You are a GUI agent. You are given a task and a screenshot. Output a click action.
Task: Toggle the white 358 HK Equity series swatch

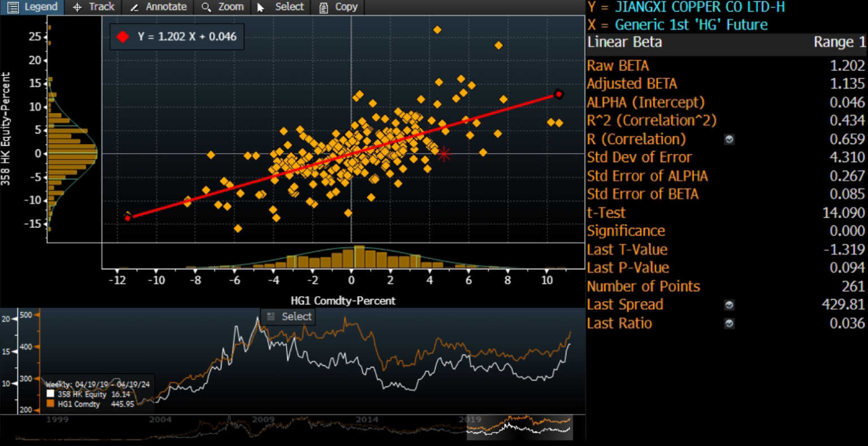coord(50,394)
